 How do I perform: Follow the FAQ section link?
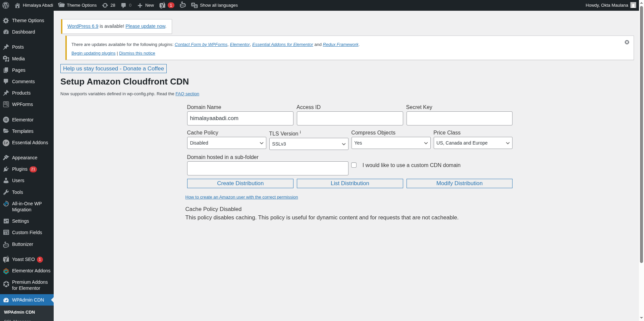point(187,94)
